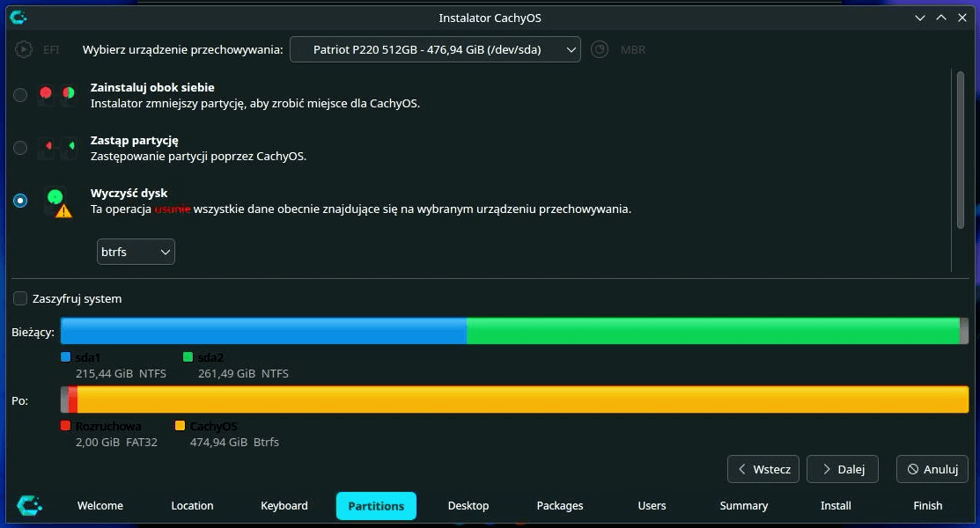Click the blue sda1 legend square
The image size is (980, 528).
[x=66, y=356]
